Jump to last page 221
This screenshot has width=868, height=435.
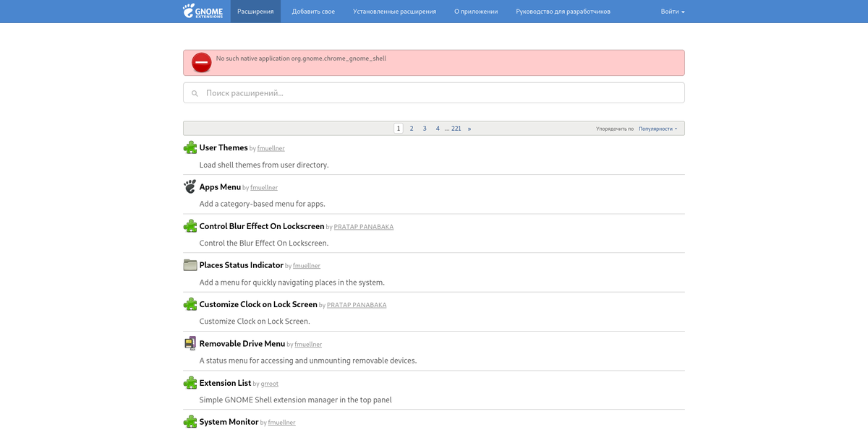[456, 128]
